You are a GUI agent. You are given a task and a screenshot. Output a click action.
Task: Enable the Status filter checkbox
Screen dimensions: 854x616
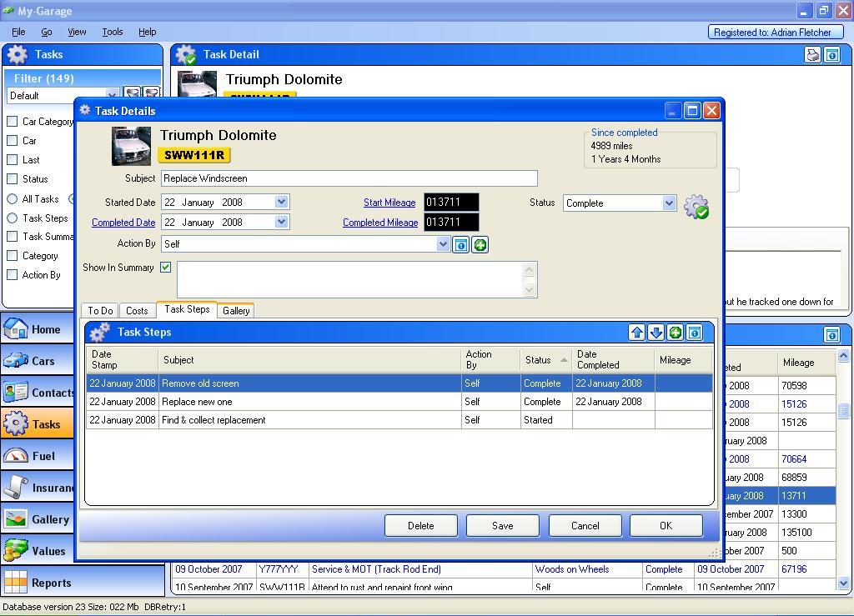(x=13, y=178)
